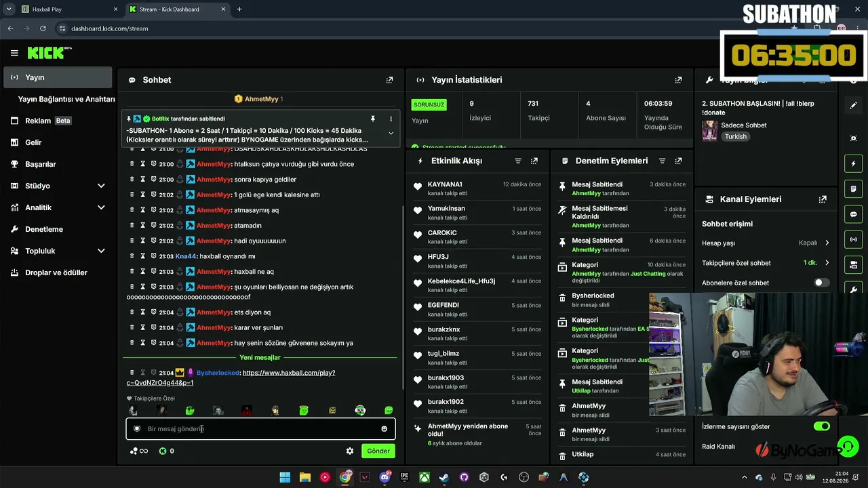This screenshot has height=488, width=868.
Task: Click the message input field
Action: coord(260,429)
